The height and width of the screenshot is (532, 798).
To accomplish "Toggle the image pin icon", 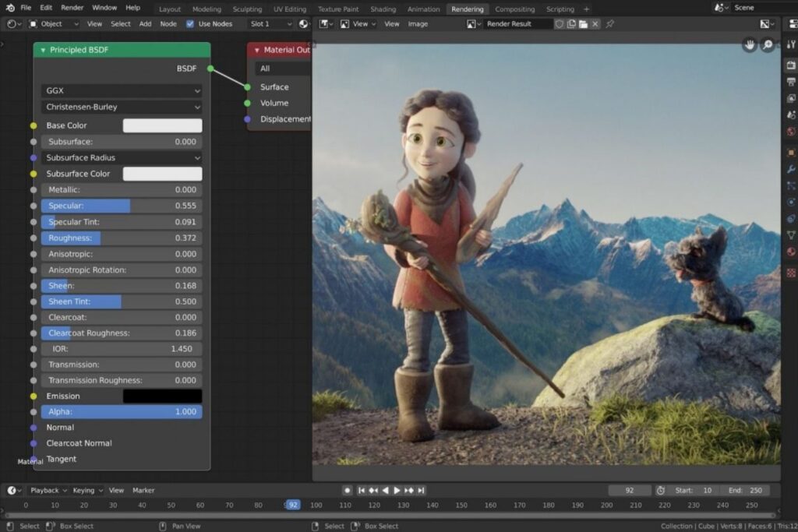I will pyautogui.click(x=609, y=24).
